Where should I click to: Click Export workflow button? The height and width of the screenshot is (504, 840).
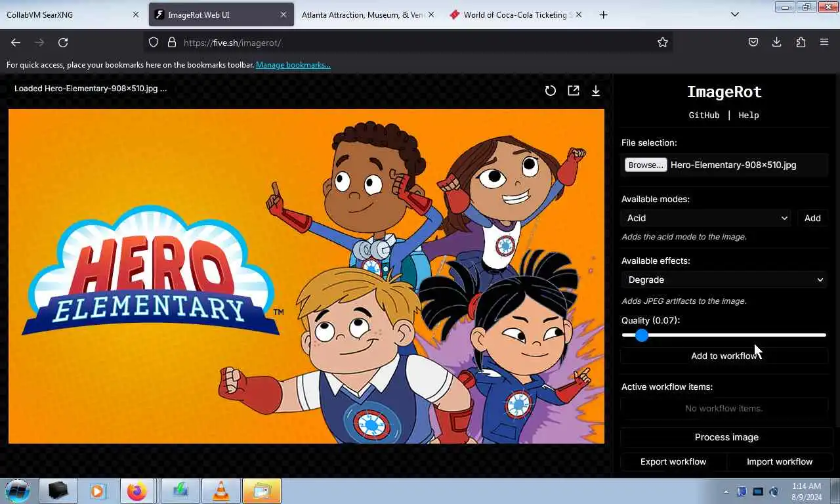click(x=673, y=461)
